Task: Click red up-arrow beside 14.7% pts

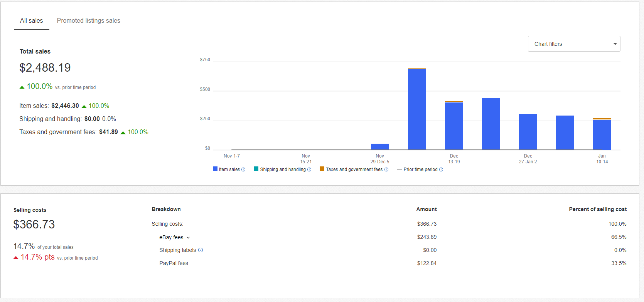Action: (x=16, y=258)
